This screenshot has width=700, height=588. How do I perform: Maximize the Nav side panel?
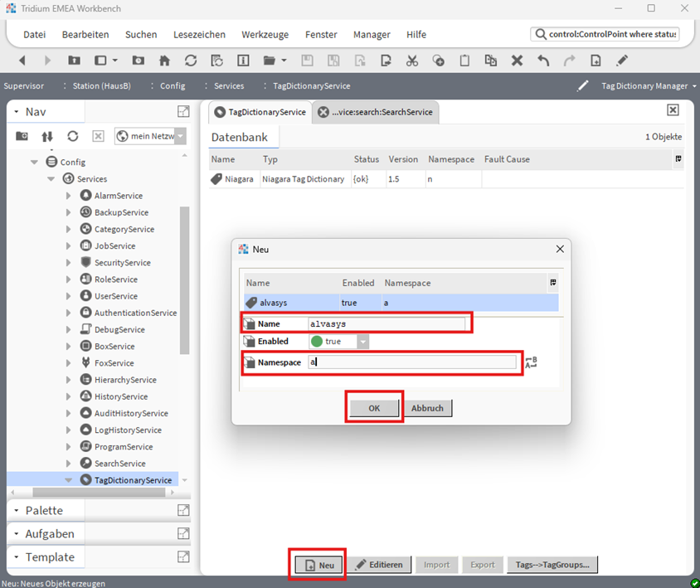tap(183, 111)
